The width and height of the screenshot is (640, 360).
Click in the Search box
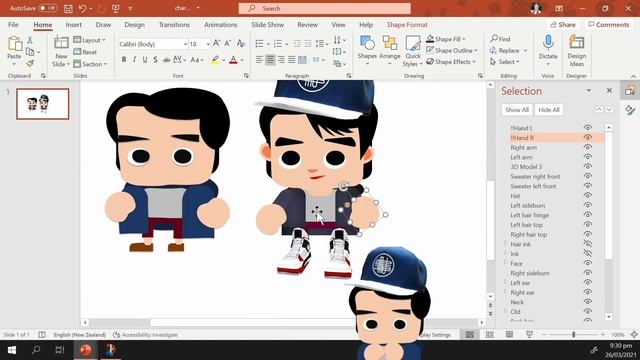pyautogui.click(x=325, y=8)
